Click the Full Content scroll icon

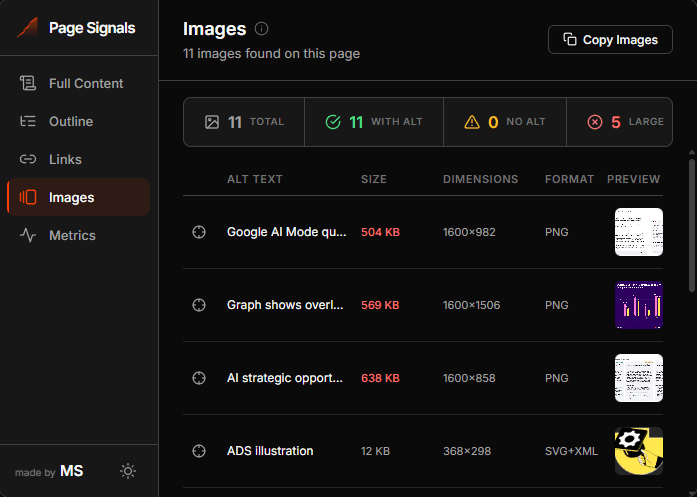[x=28, y=84]
